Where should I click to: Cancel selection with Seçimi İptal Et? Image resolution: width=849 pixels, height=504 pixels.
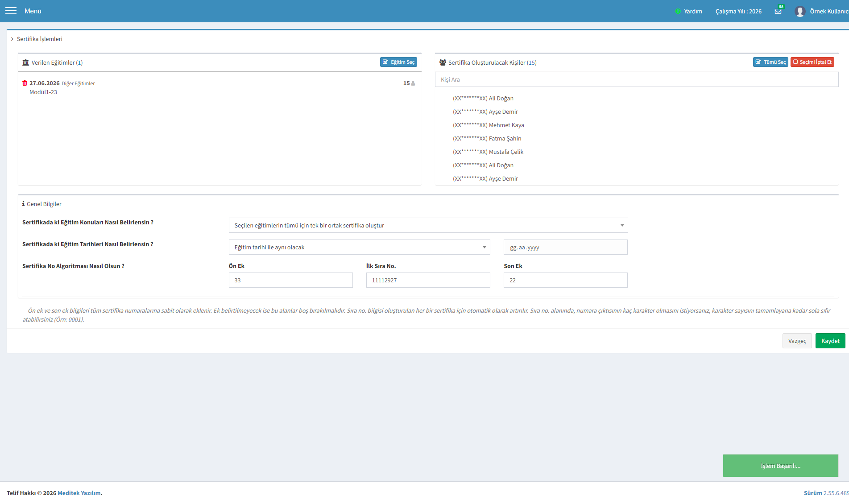[812, 62]
